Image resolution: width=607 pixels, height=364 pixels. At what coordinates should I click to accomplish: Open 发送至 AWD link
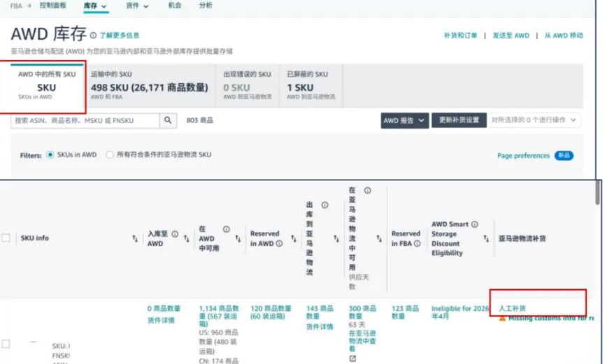click(x=510, y=36)
